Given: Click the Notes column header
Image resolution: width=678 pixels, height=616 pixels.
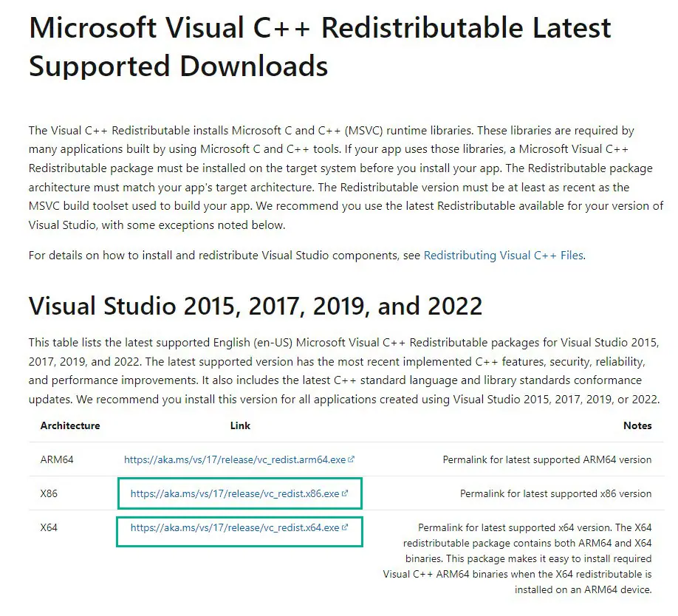Looking at the screenshot, I should point(637,425).
